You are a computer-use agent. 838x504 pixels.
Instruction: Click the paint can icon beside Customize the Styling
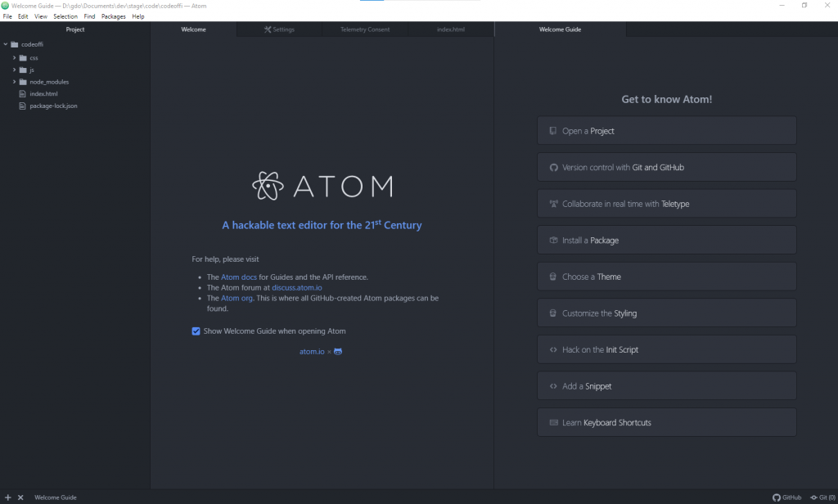[x=553, y=313]
